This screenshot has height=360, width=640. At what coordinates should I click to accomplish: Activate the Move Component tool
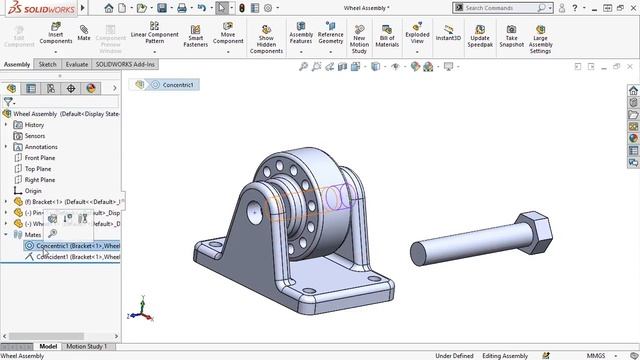[x=228, y=33]
